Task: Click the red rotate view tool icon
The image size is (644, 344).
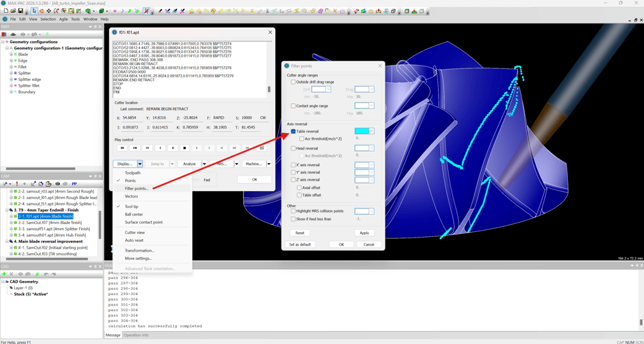Action: pos(41,11)
